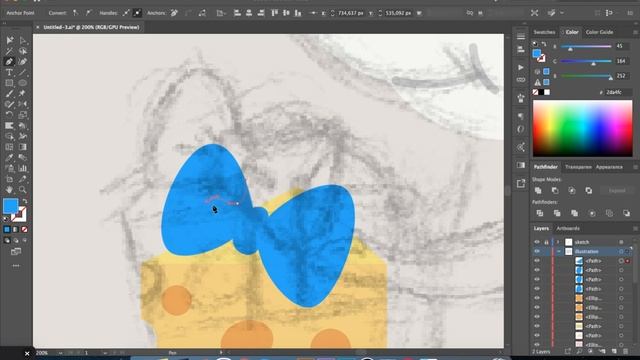Screen dimensions: 640x360
Task: Select the Scale tool
Action: coord(23,115)
